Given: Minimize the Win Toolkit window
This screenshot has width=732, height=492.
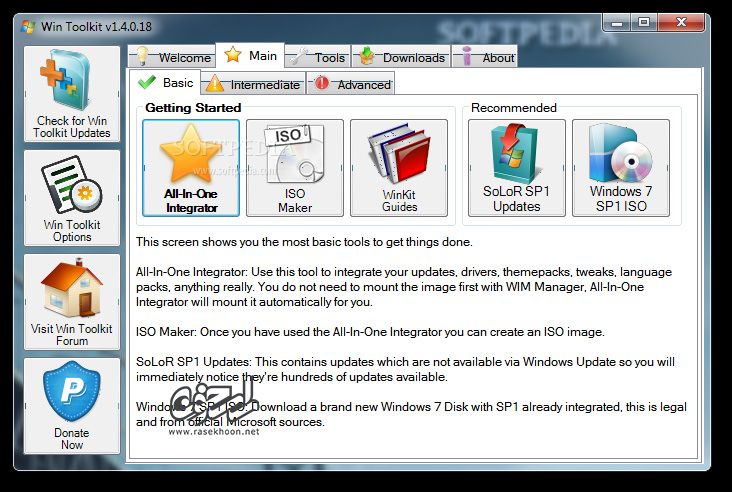Looking at the screenshot, I should [617, 22].
